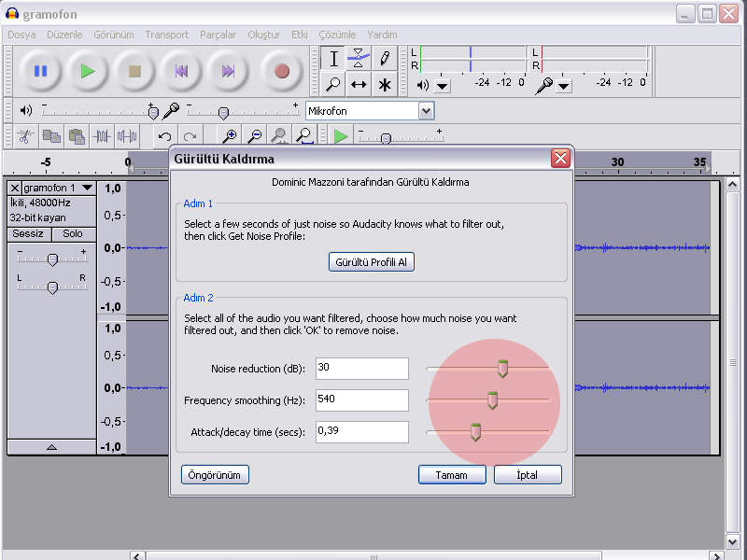747x560 pixels.
Task: Activate the Multi-tool asterisk icon
Action: 384,84
